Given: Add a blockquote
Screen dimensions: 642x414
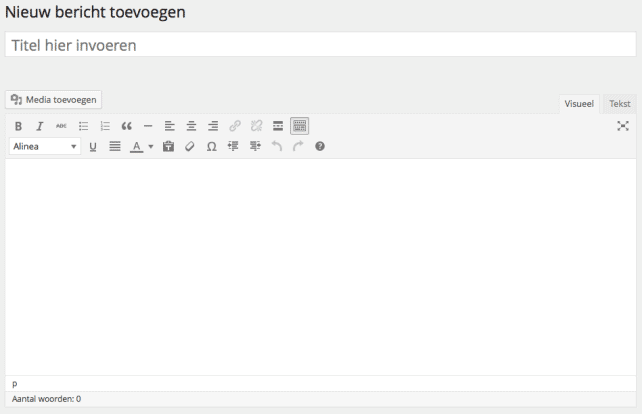Looking at the screenshot, I should (127, 126).
